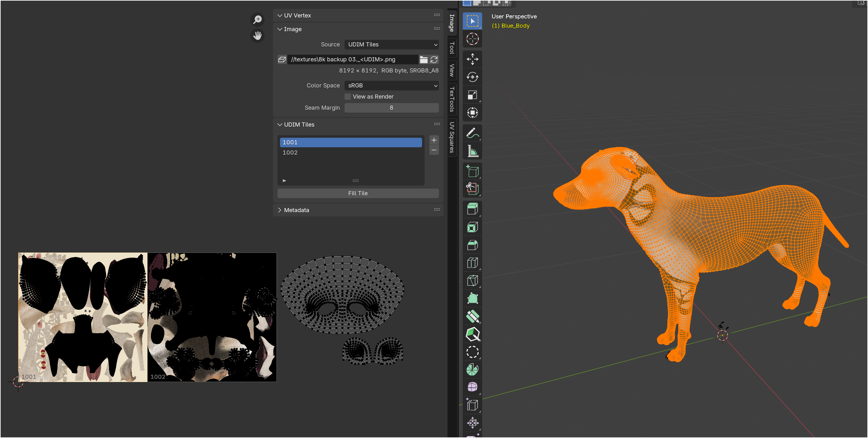Viewport: 868px width, 438px height.
Task: Activate the Add Cube tool
Action: [x=472, y=171]
